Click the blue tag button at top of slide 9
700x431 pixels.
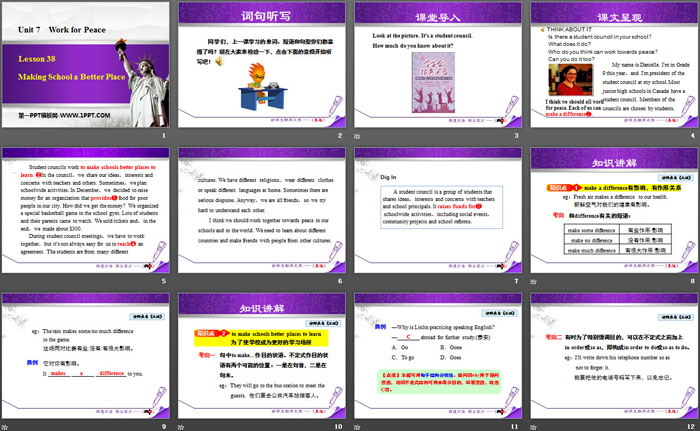pos(147,317)
